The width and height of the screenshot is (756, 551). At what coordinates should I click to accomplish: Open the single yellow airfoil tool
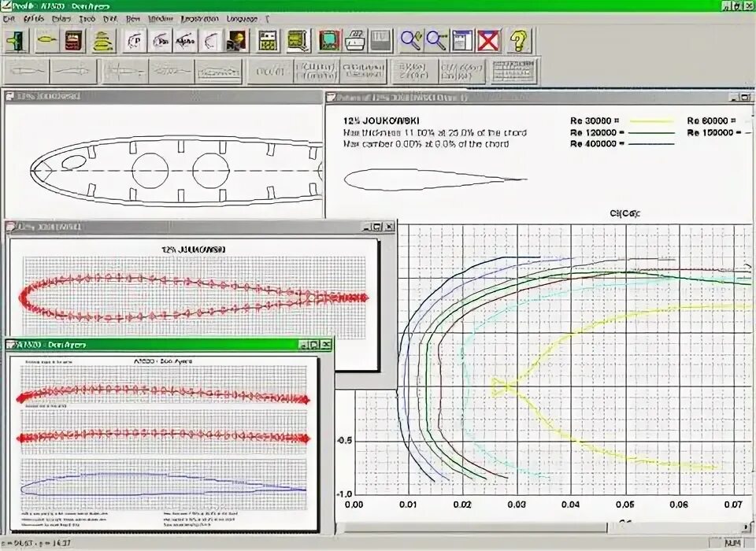pos(46,40)
